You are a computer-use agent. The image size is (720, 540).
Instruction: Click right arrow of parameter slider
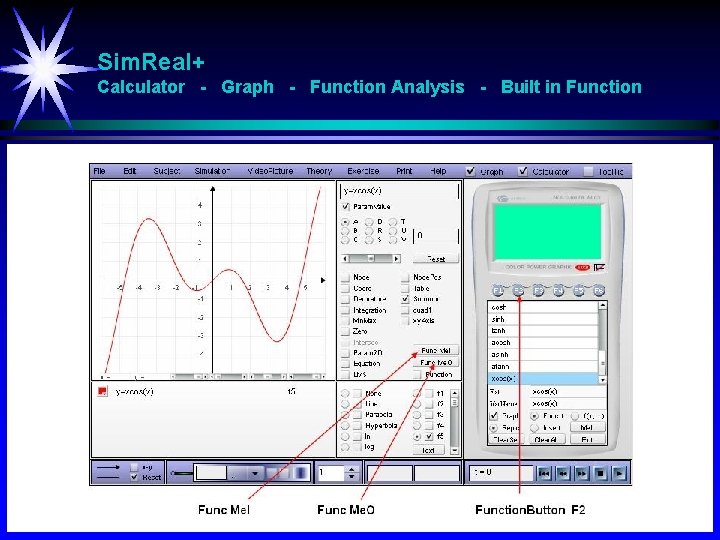(x=396, y=259)
